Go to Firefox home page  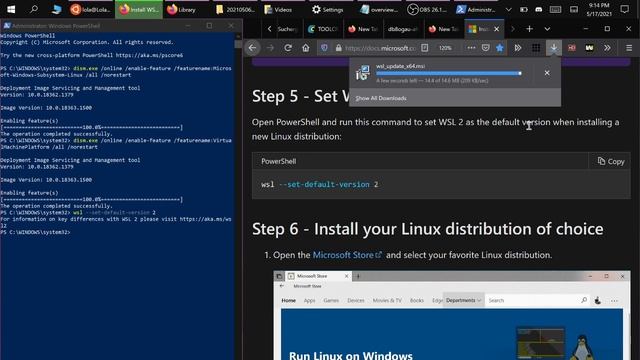point(306,48)
